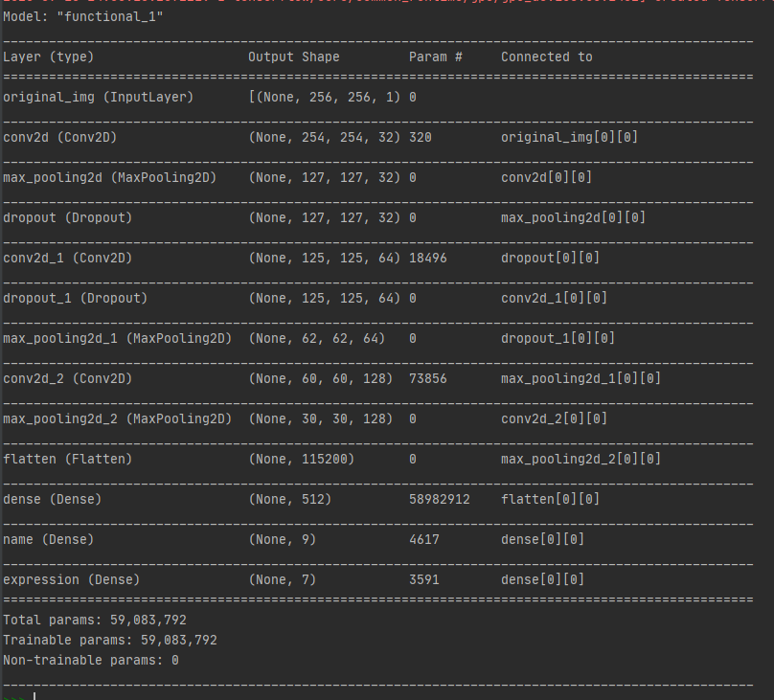
Task: Click the "Param #" column header
Action: [x=435, y=56]
